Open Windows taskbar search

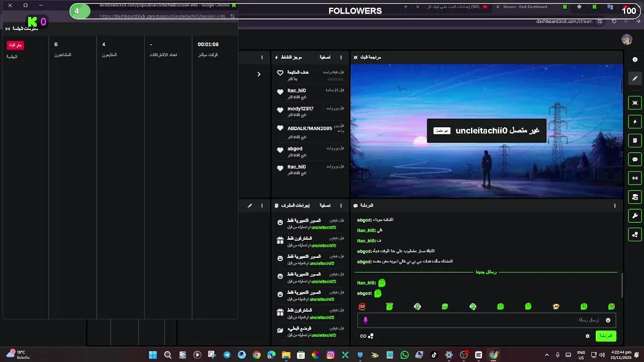[168, 355]
